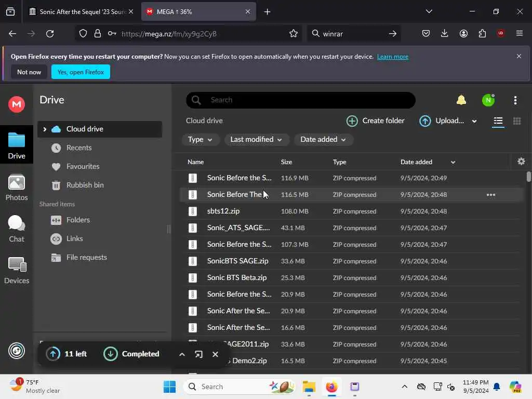Select the sbts12.zip file
This screenshot has width=532, height=399.
coord(351,211)
